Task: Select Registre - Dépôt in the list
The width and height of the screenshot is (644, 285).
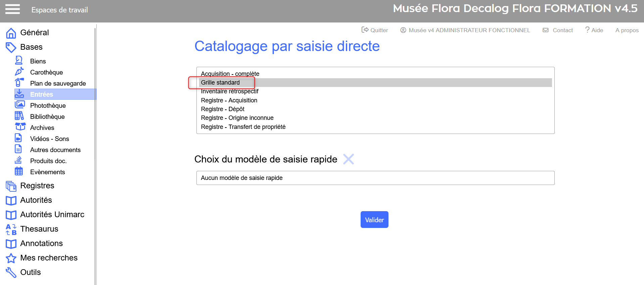Action: pos(223,109)
